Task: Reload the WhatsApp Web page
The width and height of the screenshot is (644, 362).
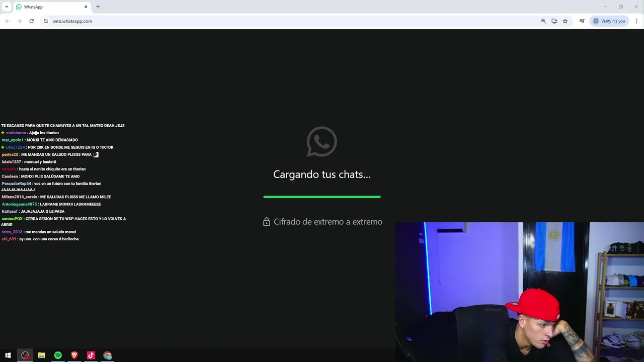Action: [31, 21]
